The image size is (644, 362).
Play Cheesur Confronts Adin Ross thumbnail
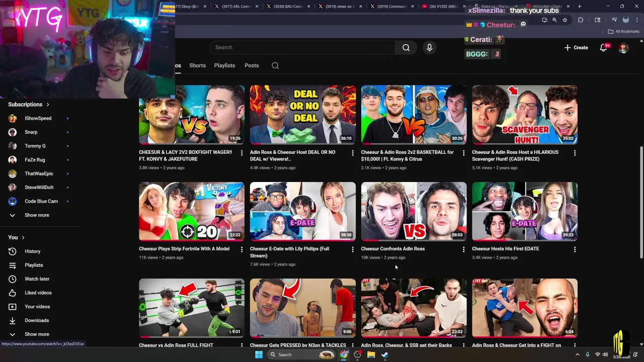pyautogui.click(x=414, y=211)
